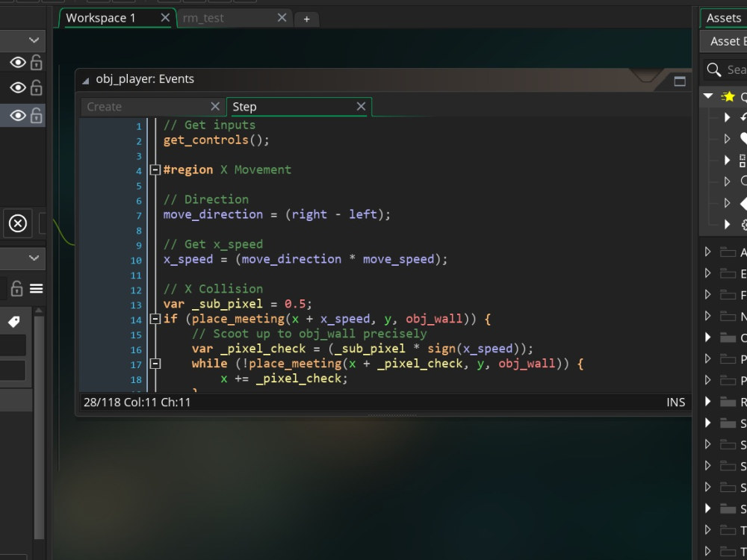Toggle padlock of highlighted layer row

coord(36,115)
